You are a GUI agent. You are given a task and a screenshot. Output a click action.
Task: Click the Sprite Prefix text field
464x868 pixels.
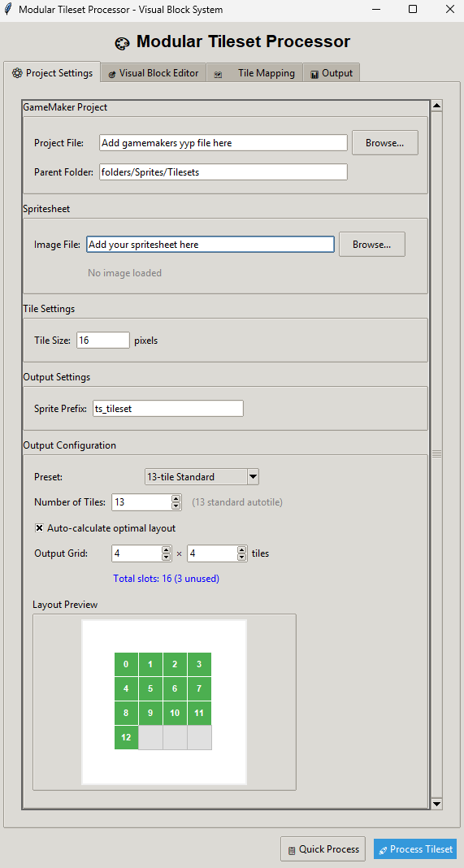pos(167,409)
